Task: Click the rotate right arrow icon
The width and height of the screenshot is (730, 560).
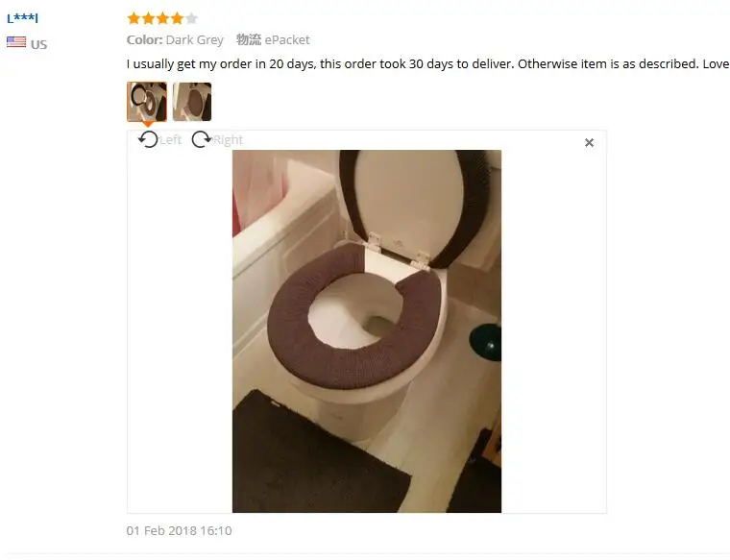Action: 202,139
